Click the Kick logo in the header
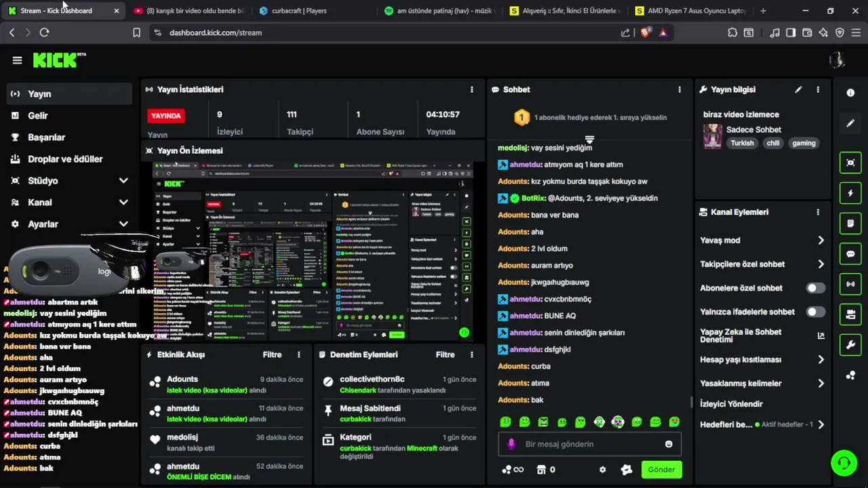 (x=59, y=60)
